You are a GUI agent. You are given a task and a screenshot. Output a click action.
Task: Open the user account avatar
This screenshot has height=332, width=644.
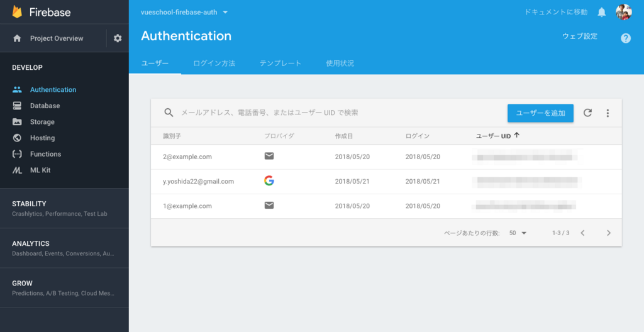(x=623, y=13)
